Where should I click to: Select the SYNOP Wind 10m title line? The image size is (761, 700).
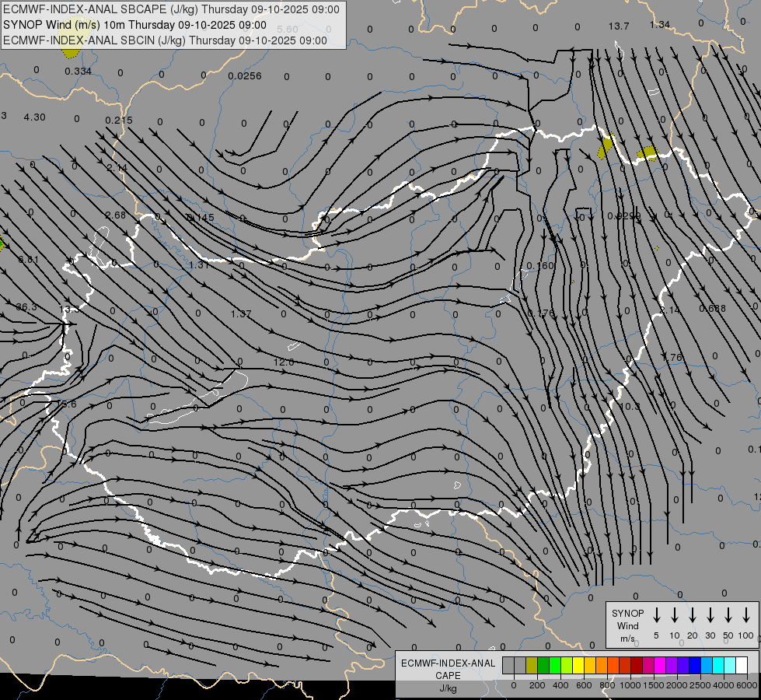(x=135, y=25)
